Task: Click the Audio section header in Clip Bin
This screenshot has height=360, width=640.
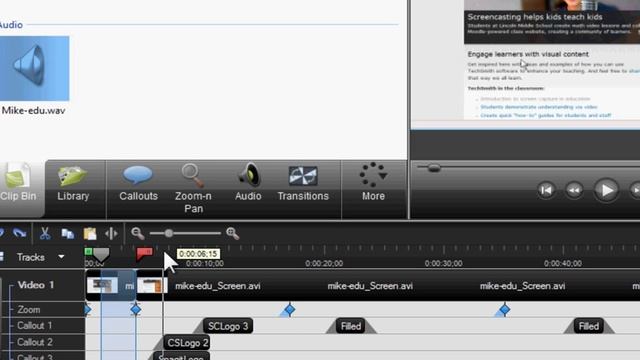Action: point(11,25)
